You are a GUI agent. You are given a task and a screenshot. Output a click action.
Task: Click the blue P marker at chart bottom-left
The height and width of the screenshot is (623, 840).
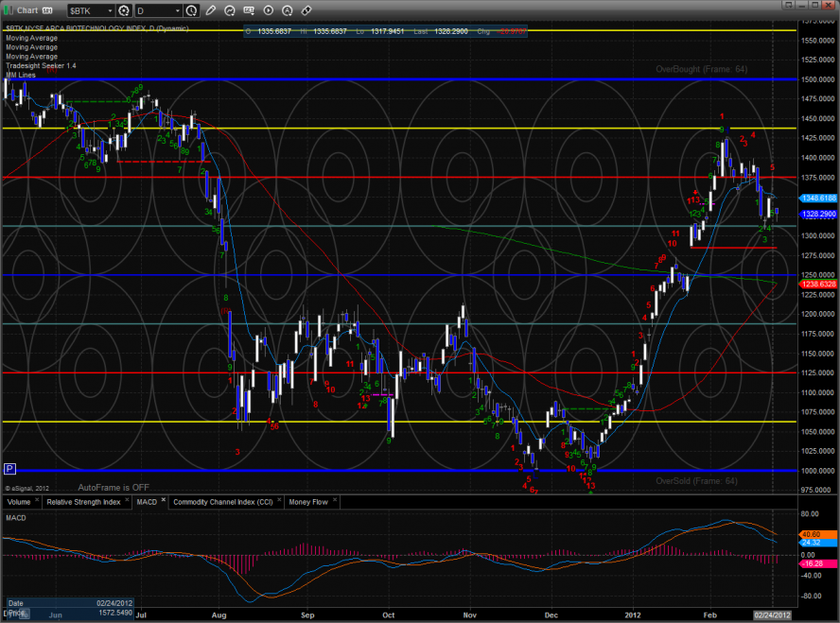[10, 469]
